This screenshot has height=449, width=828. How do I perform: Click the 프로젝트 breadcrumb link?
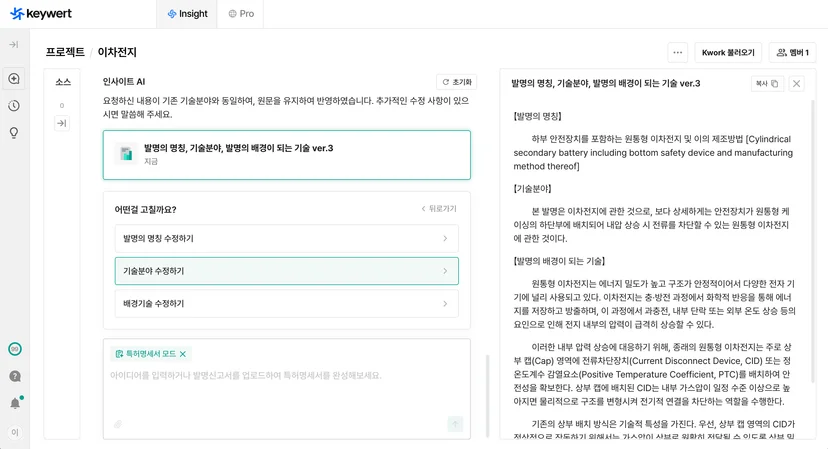tap(65, 52)
